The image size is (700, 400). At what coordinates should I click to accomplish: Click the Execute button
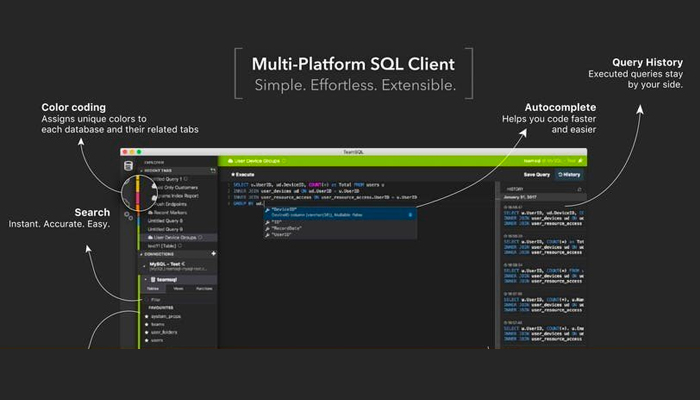coord(243,175)
